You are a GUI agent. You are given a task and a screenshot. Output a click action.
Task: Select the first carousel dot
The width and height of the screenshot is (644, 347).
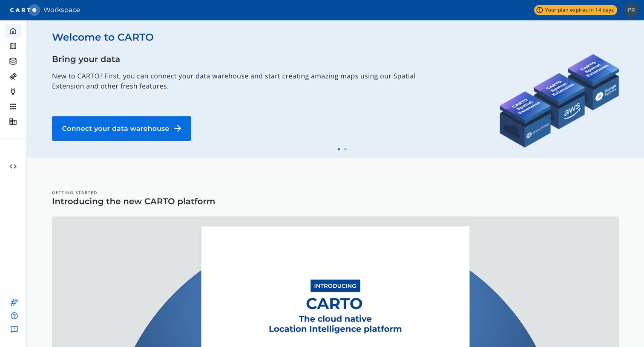pos(339,149)
